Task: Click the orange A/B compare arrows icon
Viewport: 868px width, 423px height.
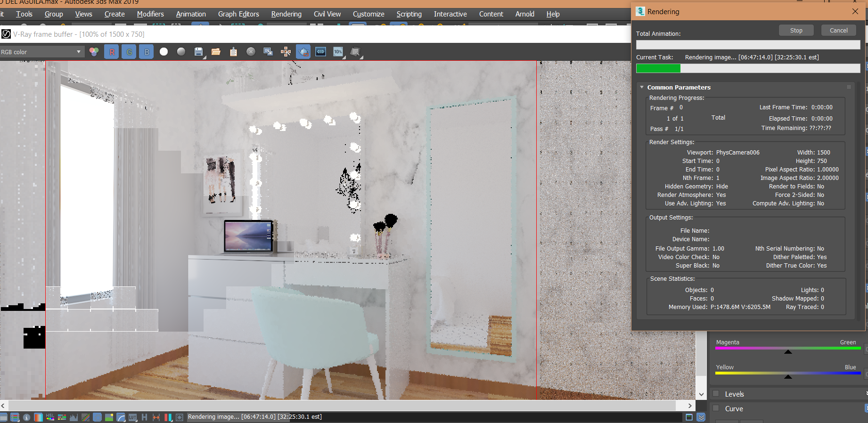Action: tap(156, 417)
